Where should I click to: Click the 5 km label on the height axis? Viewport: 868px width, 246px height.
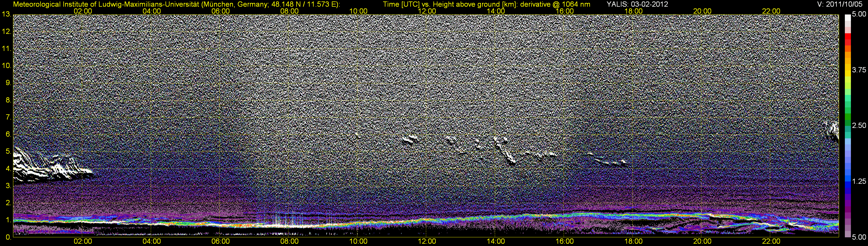[8, 152]
